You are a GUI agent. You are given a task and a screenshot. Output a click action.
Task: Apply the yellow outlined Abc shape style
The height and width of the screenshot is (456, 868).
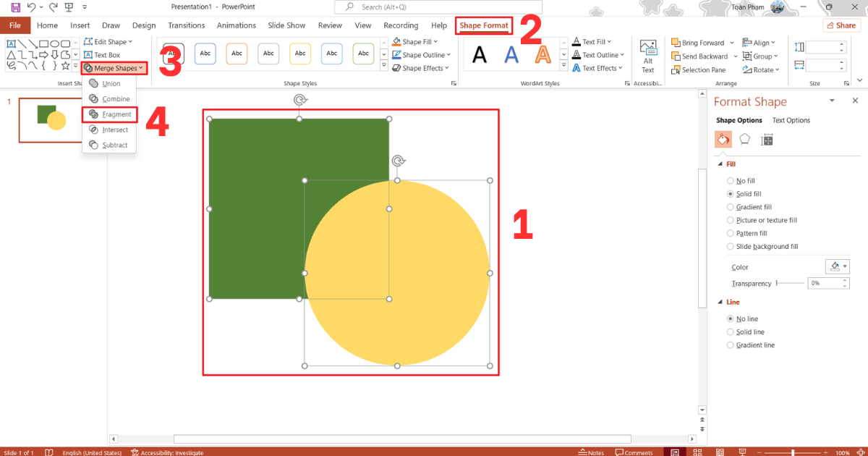[300, 54]
